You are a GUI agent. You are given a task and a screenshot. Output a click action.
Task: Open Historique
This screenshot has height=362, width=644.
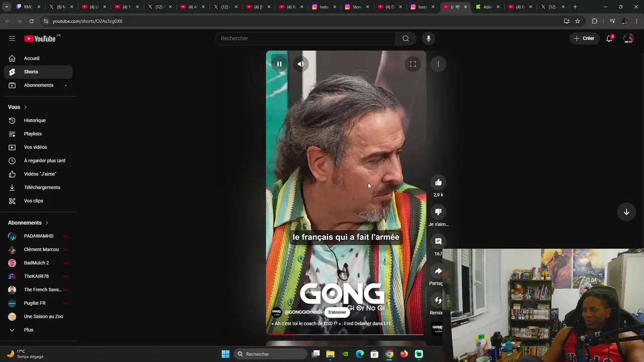click(x=38, y=121)
